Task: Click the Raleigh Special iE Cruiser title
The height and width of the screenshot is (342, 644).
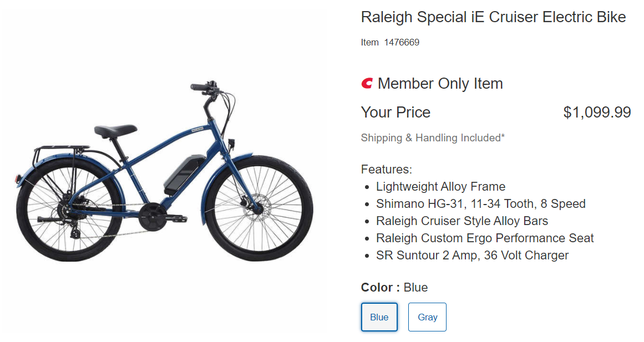Action: click(x=493, y=17)
